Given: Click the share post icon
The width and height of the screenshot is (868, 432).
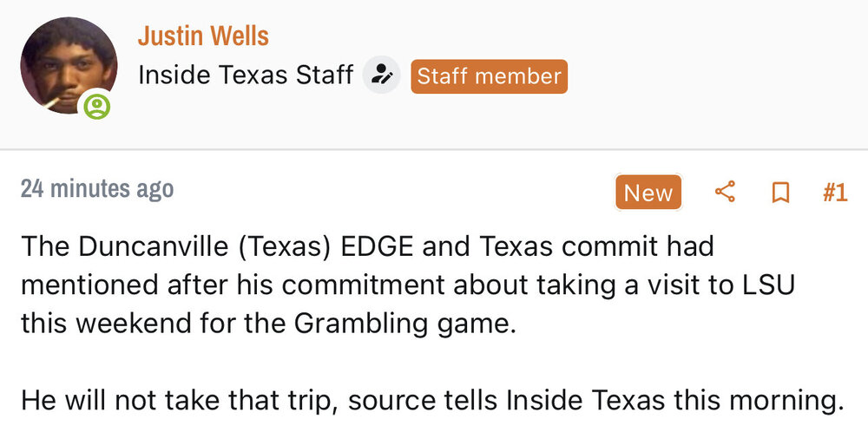Looking at the screenshot, I should point(725,192).
